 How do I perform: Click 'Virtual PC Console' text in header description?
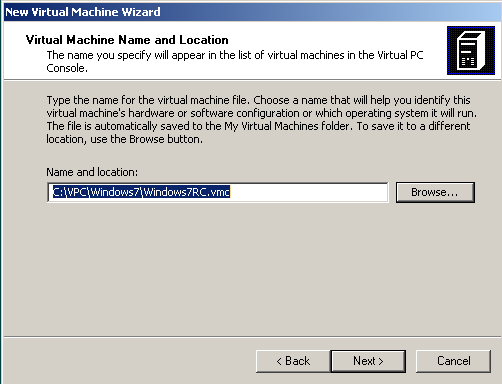(400, 55)
